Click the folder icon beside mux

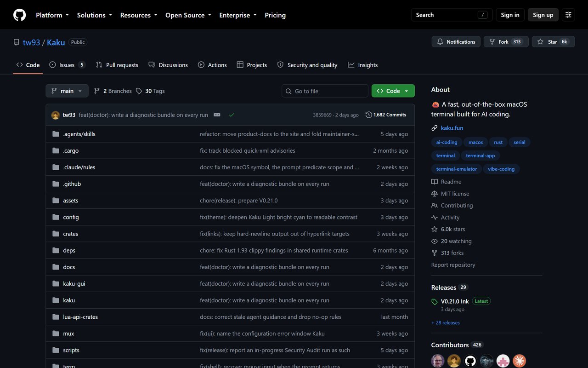(56, 333)
